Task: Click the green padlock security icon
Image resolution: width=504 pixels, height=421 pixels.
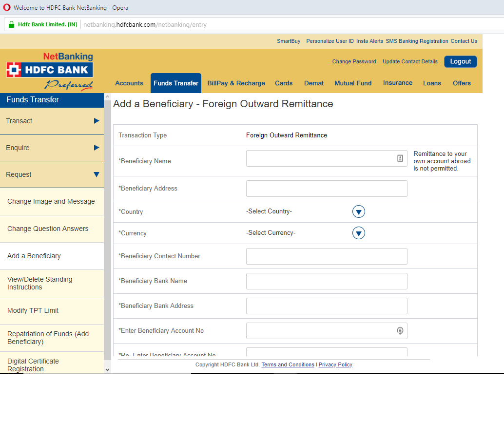Action: click(x=11, y=24)
